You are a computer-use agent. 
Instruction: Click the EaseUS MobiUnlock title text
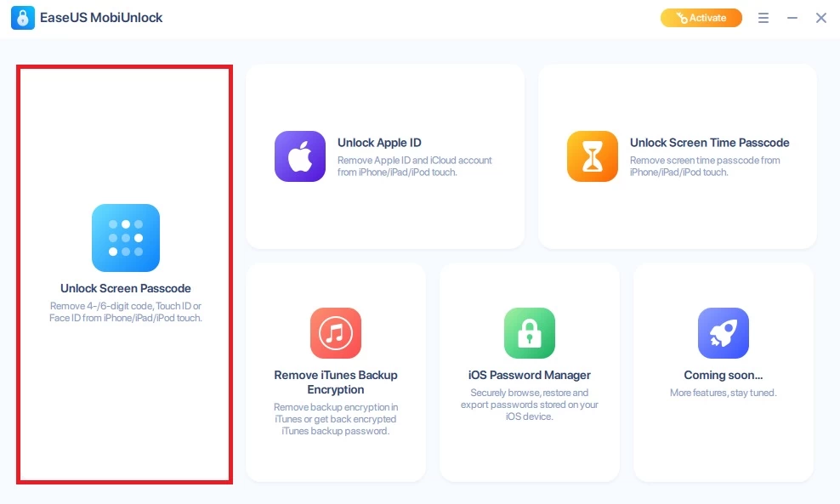coord(100,18)
